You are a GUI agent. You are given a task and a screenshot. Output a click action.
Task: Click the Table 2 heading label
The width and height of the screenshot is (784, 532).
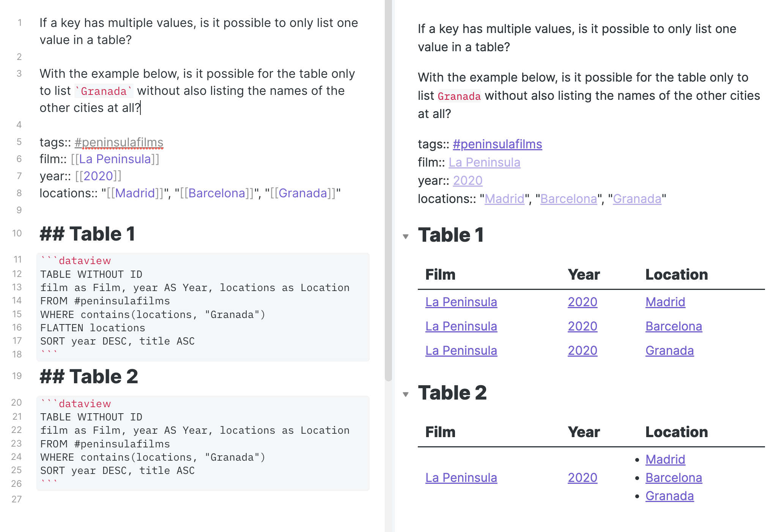pyautogui.click(x=452, y=392)
